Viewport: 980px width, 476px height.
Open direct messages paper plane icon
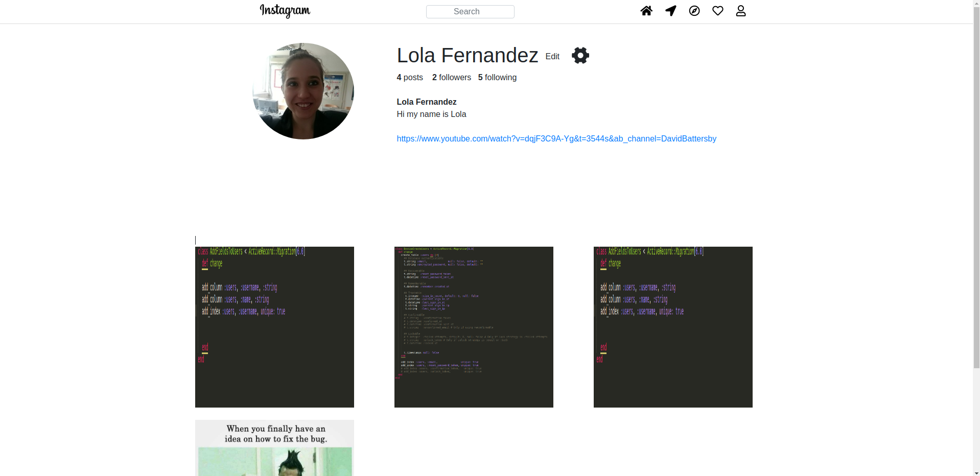pos(670,11)
